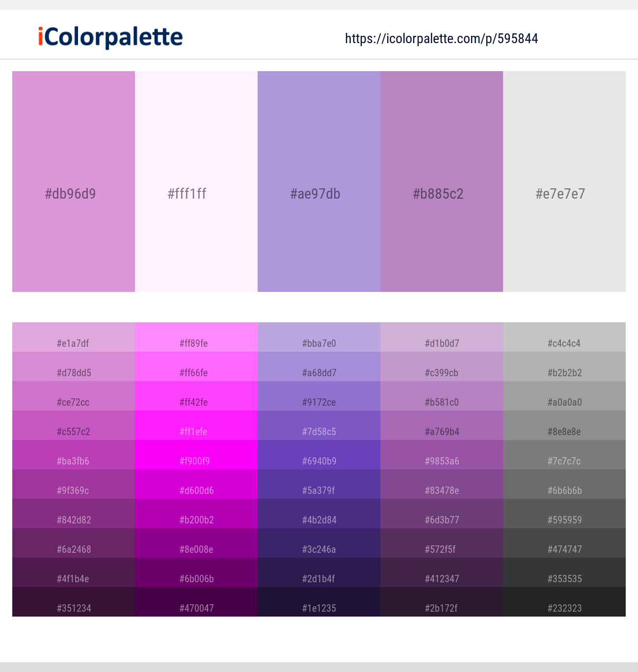This screenshot has height=672, width=638.
Task: Open the palette URL icolorpalette.com/p/595844
Action: pyautogui.click(x=441, y=38)
